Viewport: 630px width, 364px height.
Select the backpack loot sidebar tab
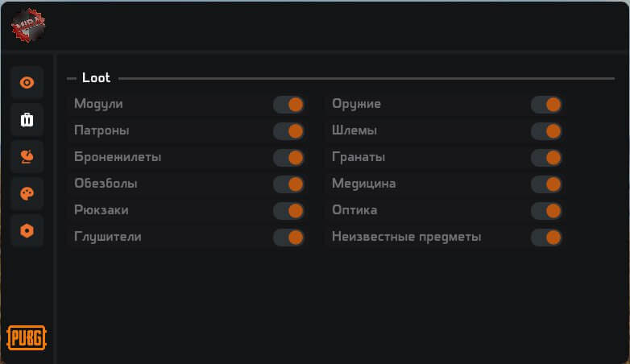[27, 120]
